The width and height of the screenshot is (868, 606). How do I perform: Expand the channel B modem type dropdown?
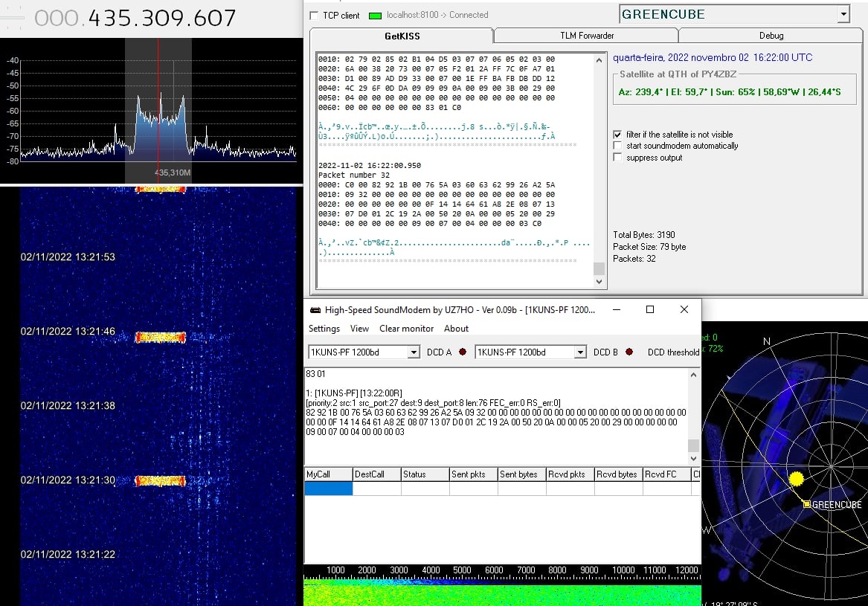point(581,352)
